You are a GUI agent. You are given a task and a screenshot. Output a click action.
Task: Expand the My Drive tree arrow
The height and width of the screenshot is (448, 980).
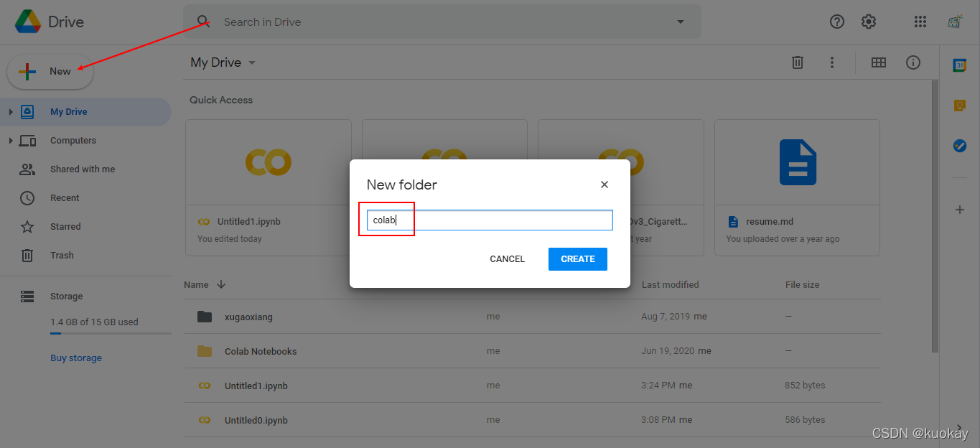coord(11,112)
